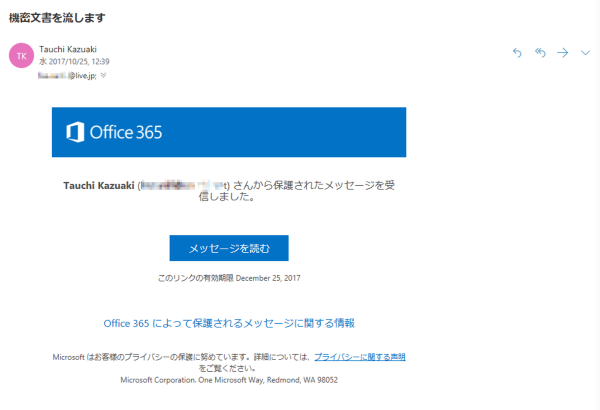Expand the recipient list next to live.jp
This screenshot has height=410, width=600.
pos(103,75)
